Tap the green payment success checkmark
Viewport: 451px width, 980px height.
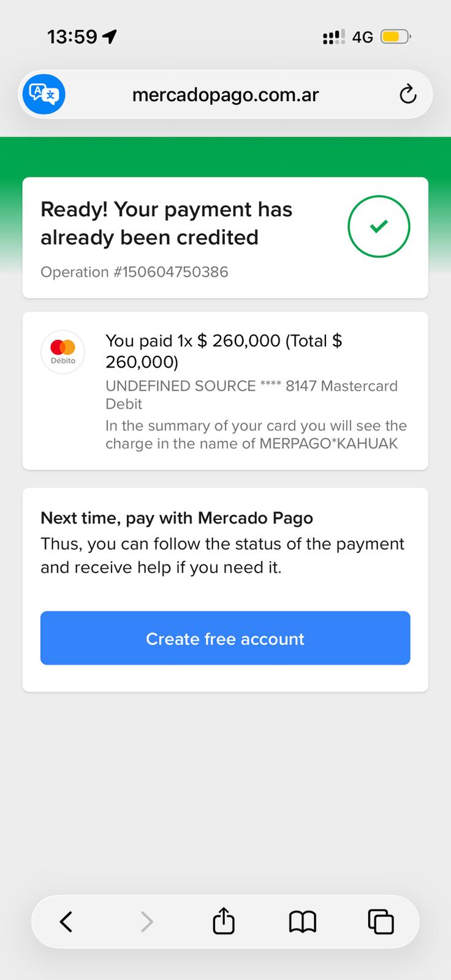tap(379, 227)
